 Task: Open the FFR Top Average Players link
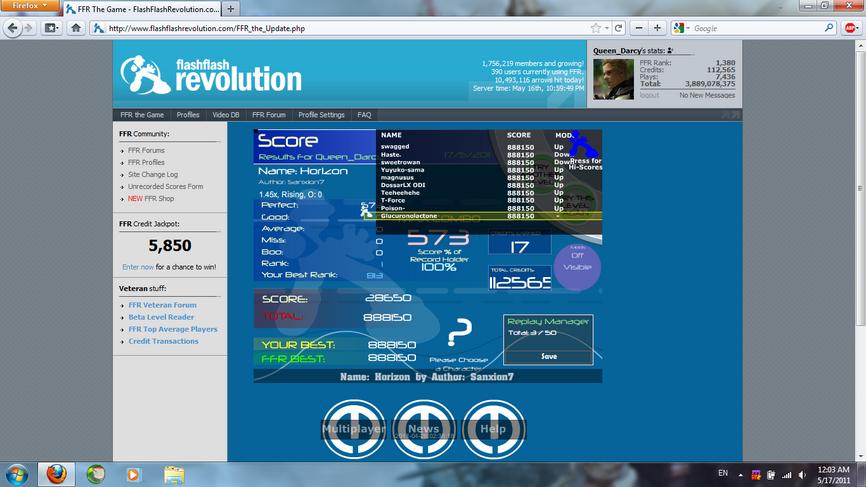click(173, 329)
